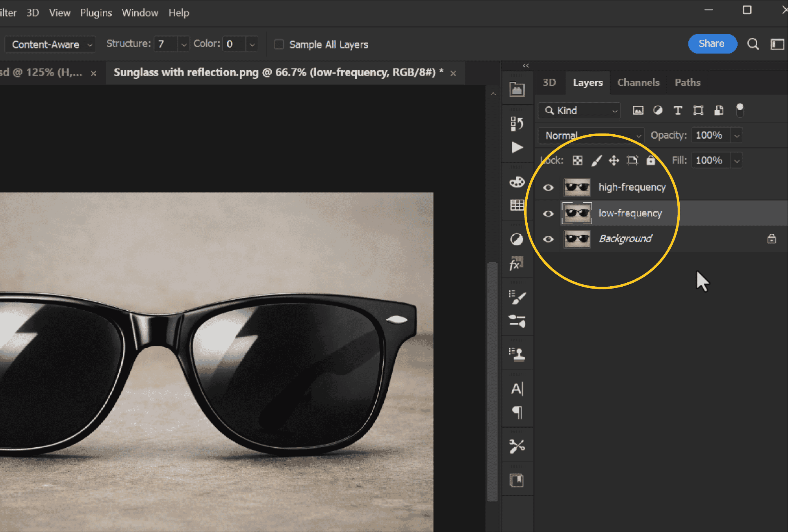Open the Adjustments panel circle icon
The width and height of the screenshot is (788, 532).
517,239
